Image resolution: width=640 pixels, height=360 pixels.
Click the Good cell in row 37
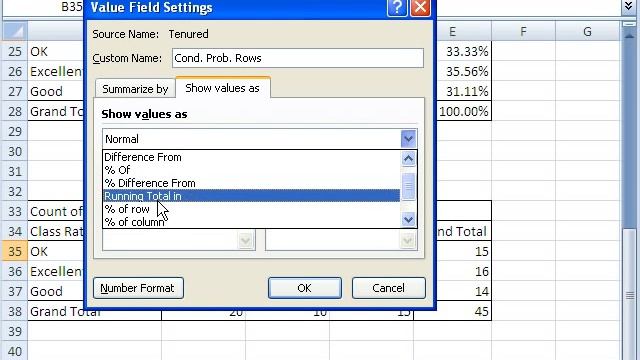56,291
